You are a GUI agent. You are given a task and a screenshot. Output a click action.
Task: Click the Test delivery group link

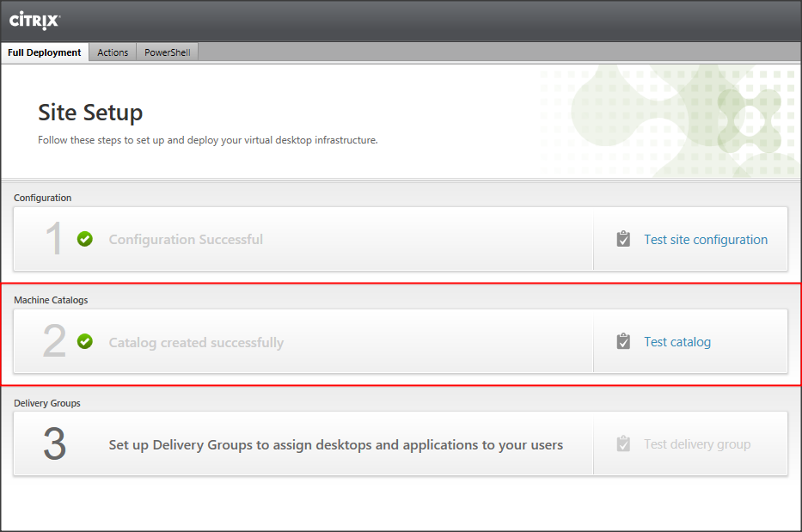coord(697,444)
